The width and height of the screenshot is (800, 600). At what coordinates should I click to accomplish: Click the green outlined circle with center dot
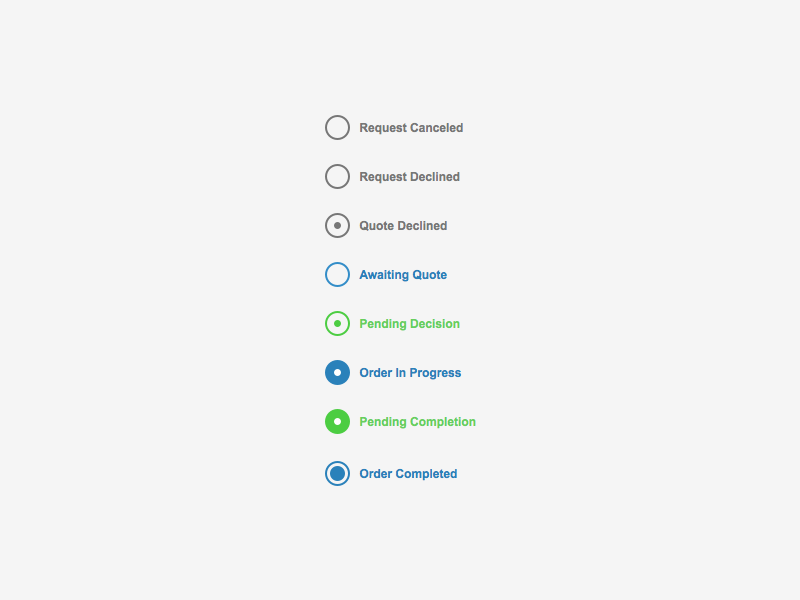[x=337, y=324]
